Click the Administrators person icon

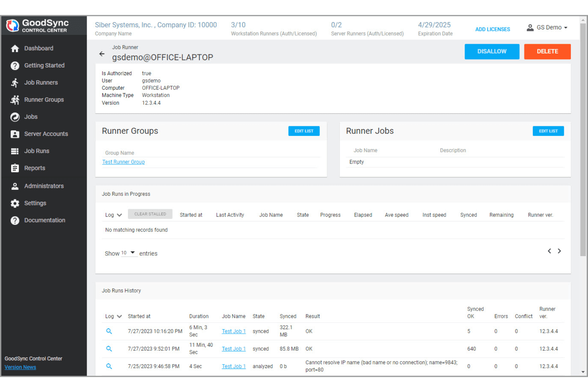pos(15,186)
